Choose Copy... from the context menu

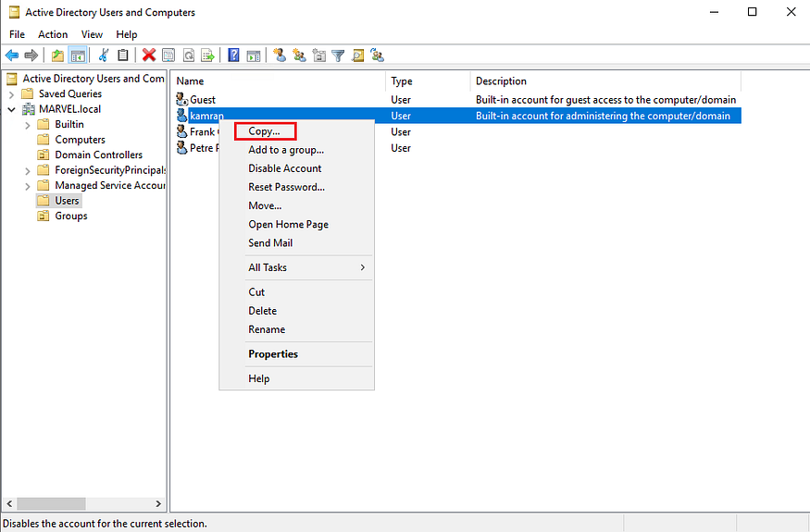click(265, 131)
